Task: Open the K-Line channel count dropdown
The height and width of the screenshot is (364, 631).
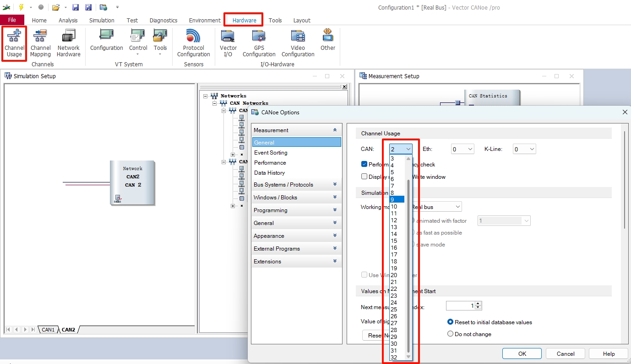Action: coord(524,149)
